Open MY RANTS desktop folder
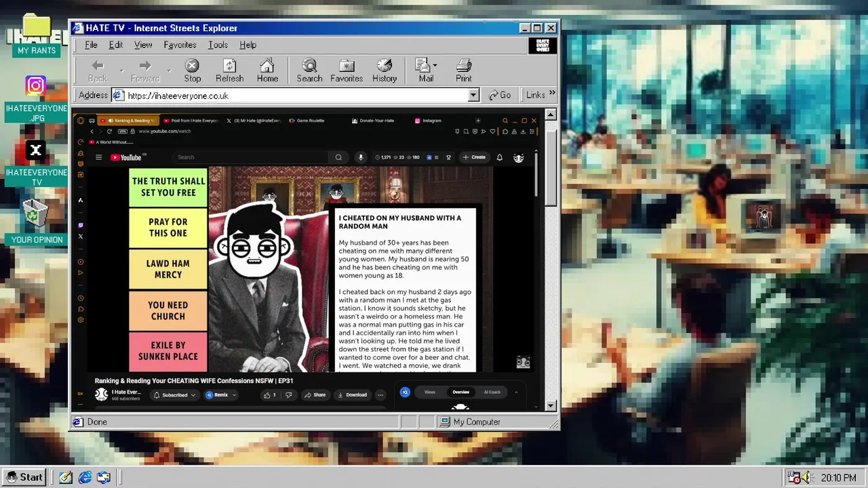Screen dimensions: 868x488 (x=37, y=34)
